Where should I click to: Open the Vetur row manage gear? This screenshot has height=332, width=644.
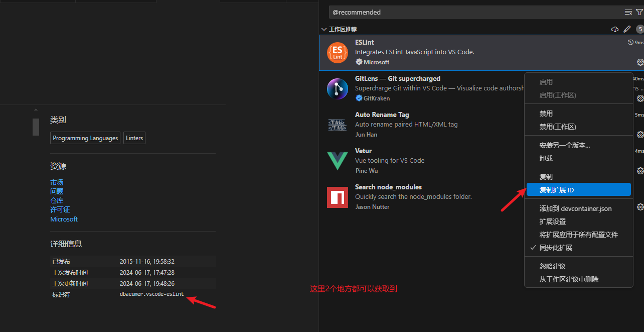coord(640,171)
